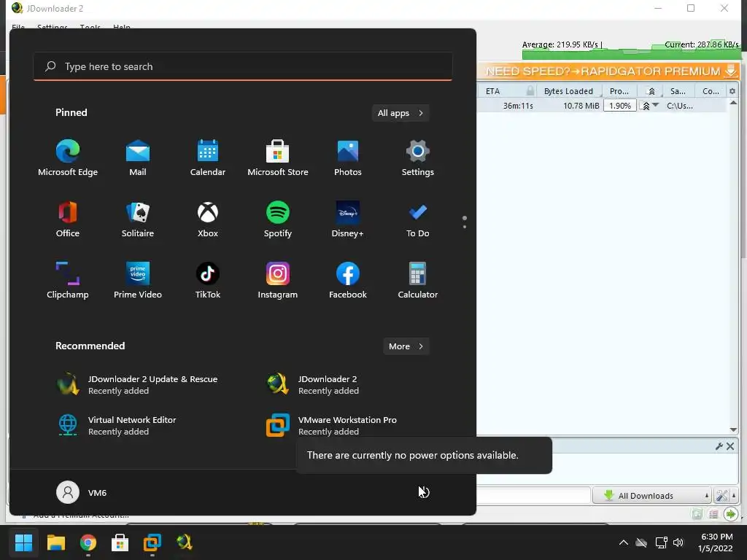
Task: Close the JDownloader bottom overview panel
Action: [729, 446]
